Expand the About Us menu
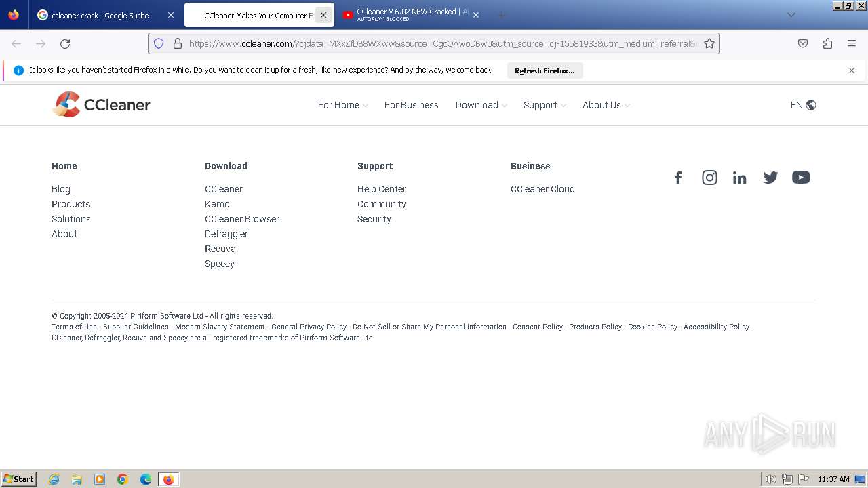The image size is (868, 488). (606, 105)
